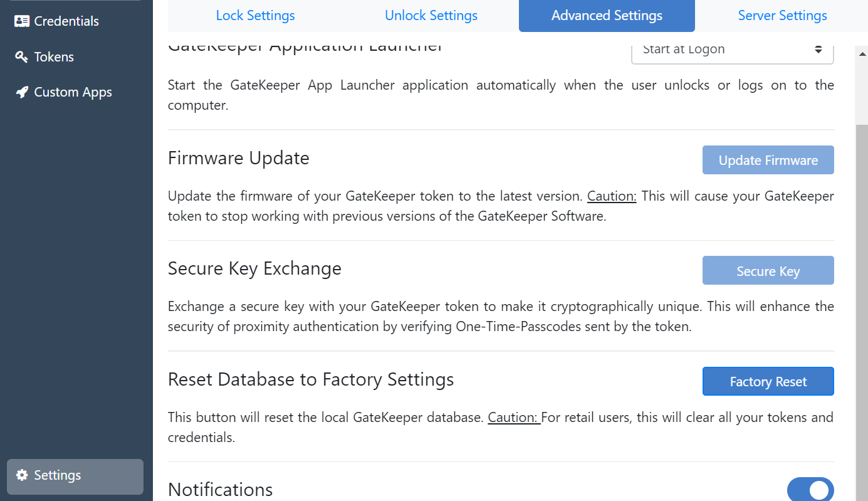The width and height of the screenshot is (868, 501).
Task: Go to the Server Settings tab
Action: tap(782, 16)
